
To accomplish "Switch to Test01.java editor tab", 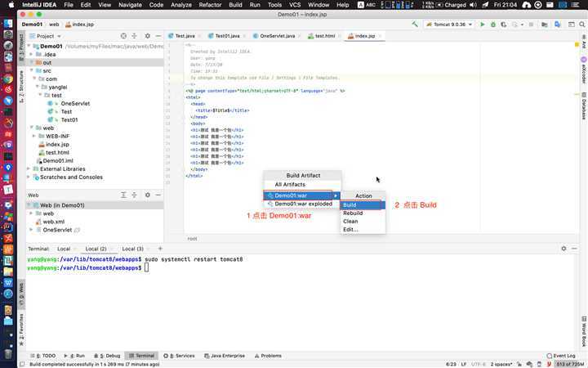I will (227, 36).
